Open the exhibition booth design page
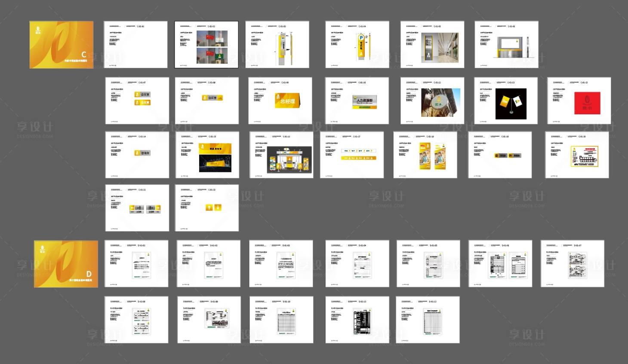This screenshot has height=364, width=628. click(281, 155)
